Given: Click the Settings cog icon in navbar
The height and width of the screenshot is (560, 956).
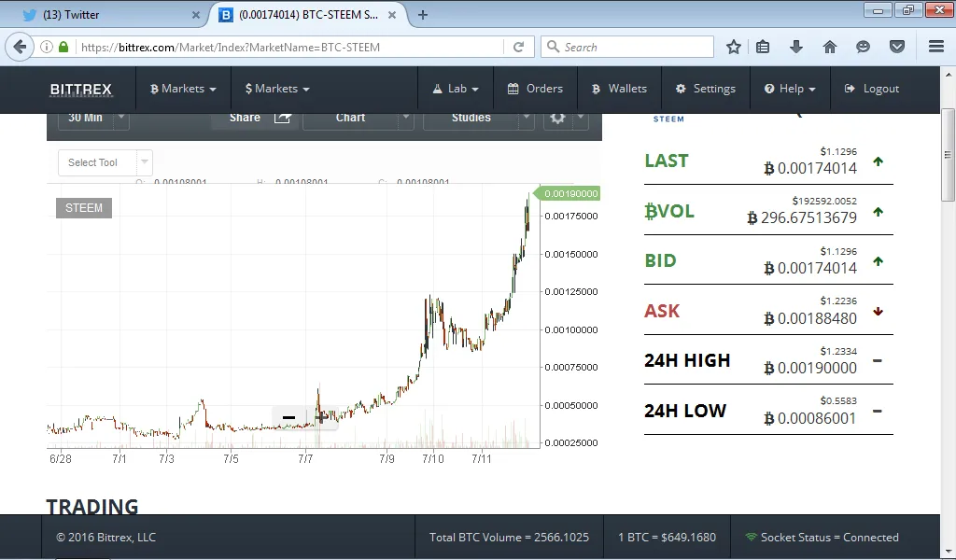Looking at the screenshot, I should 681,89.
